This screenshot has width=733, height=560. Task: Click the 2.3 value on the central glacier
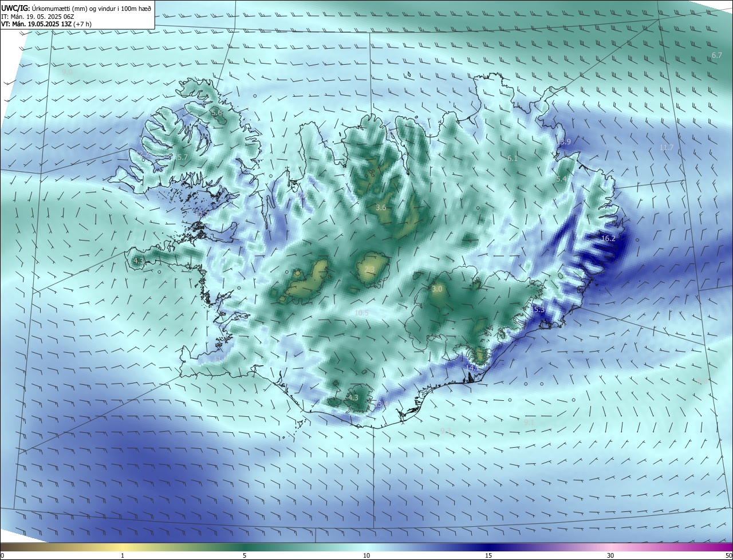[x=369, y=269]
